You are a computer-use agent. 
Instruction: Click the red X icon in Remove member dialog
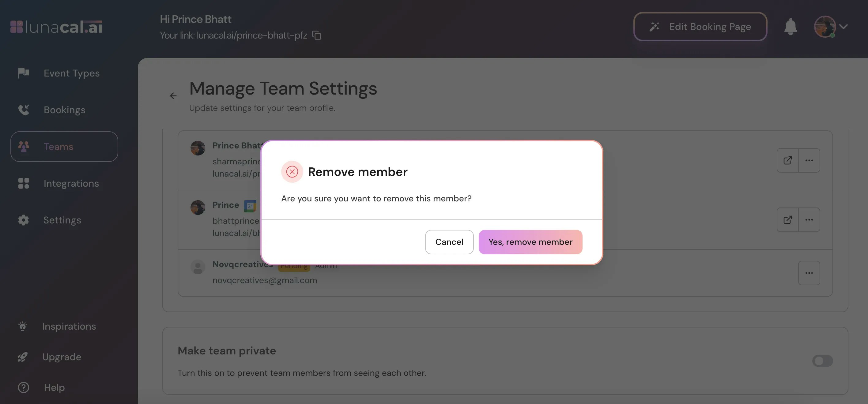pos(292,172)
